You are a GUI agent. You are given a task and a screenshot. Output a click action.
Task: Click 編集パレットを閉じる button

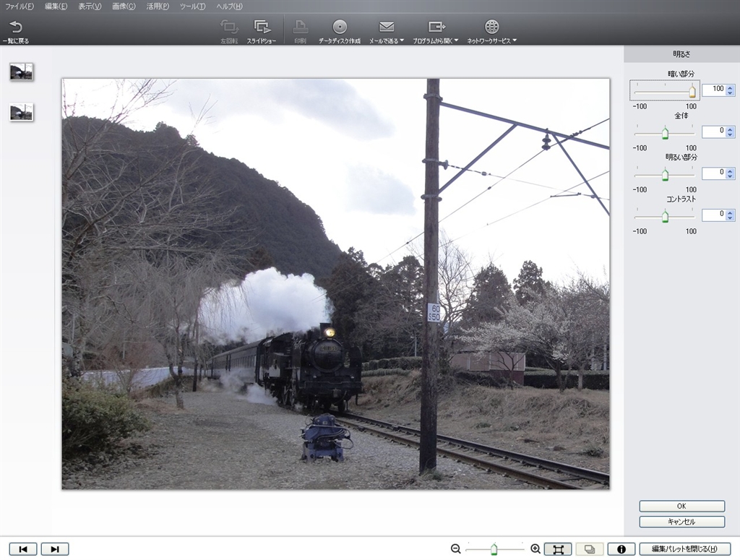tap(685, 549)
